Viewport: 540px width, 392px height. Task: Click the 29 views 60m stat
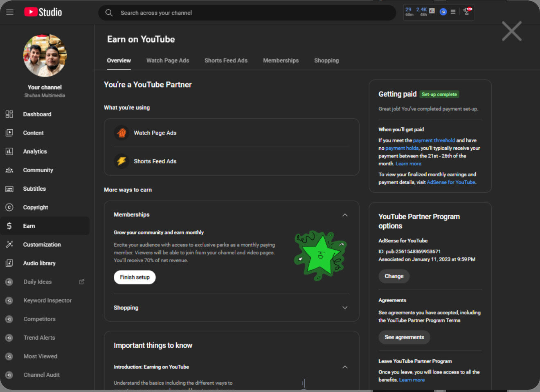[409, 11]
